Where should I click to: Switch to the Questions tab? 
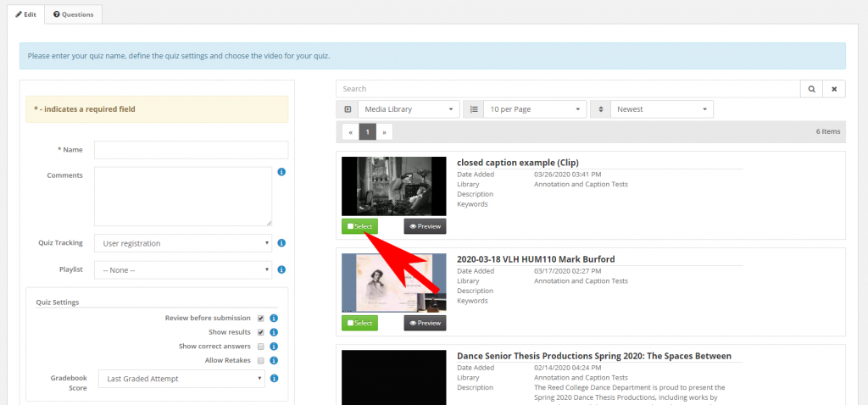click(74, 14)
